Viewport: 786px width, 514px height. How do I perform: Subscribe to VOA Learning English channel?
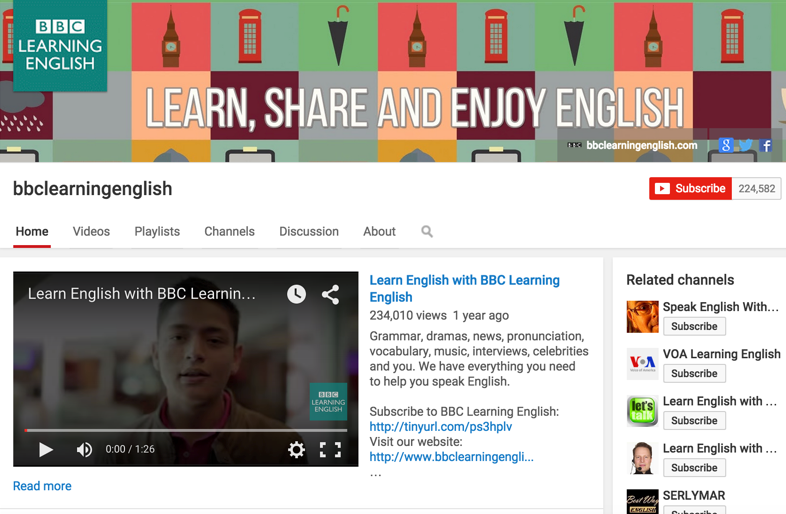click(694, 374)
